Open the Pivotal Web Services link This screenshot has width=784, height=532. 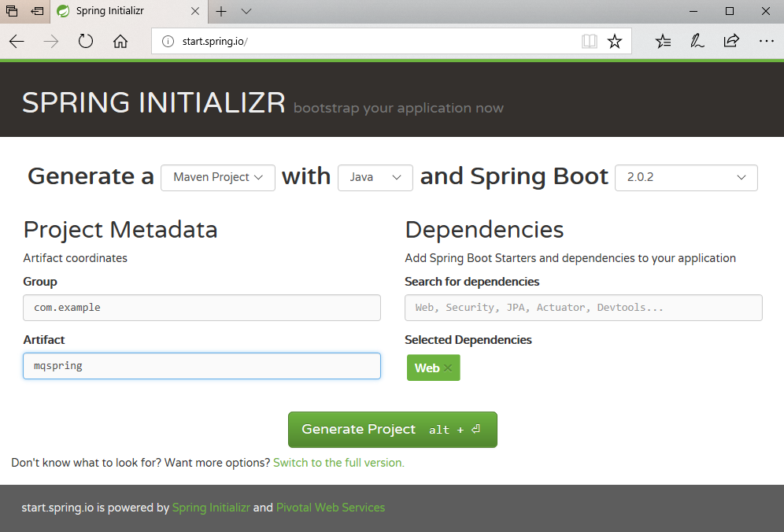[331, 508]
